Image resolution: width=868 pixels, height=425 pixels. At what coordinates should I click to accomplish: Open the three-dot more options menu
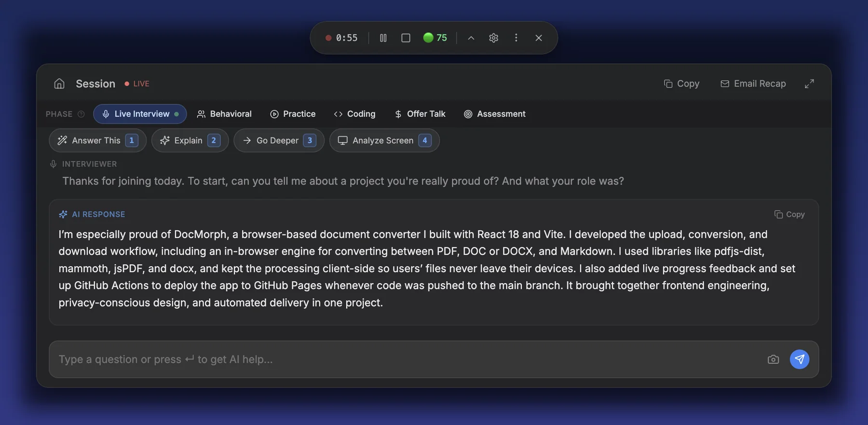(516, 38)
